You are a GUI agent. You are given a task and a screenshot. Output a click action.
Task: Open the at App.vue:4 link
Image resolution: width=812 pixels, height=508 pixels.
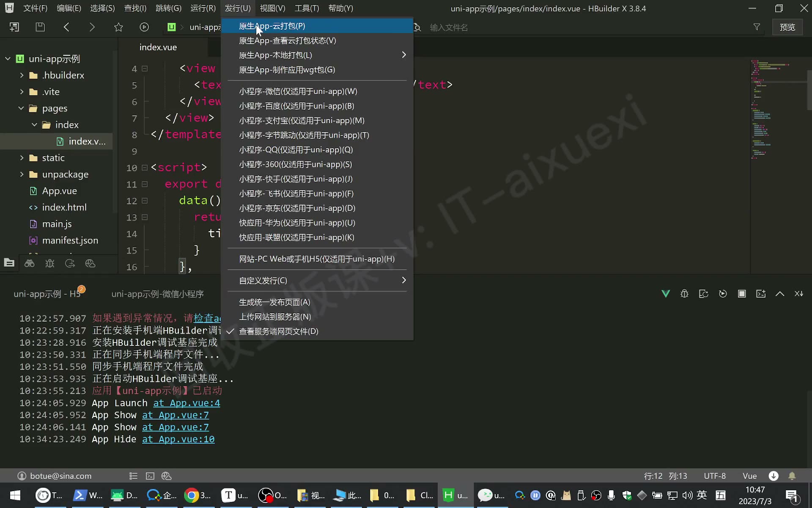(x=187, y=403)
